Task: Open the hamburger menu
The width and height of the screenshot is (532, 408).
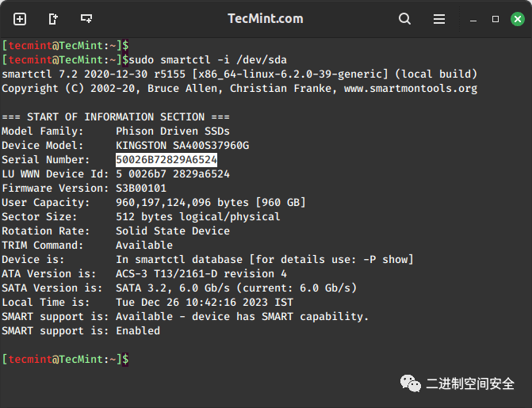Action: pos(439,19)
